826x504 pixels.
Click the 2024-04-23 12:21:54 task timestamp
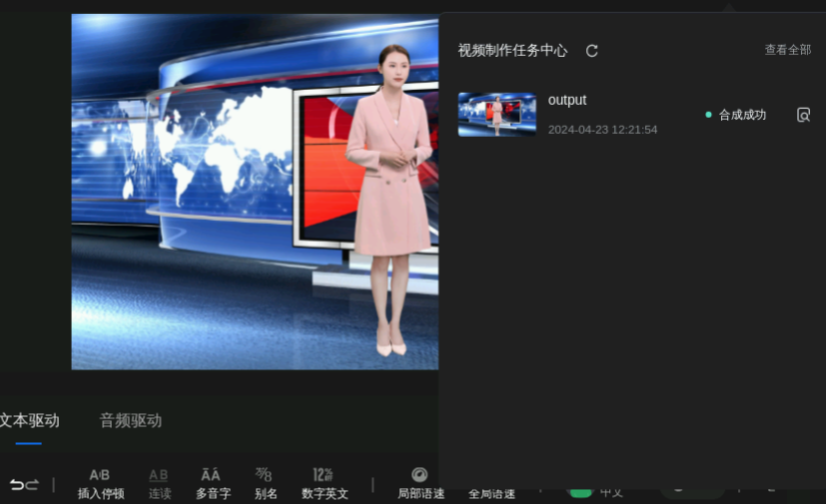[602, 130]
